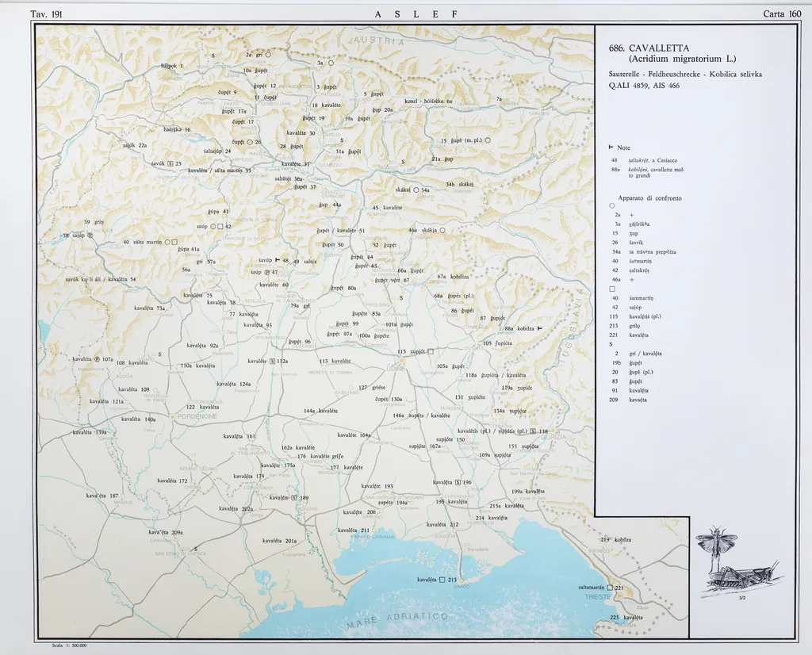Screen dimensions: 812x655
Task: Click the boxed S symbol at point 196
Action: coord(458,482)
